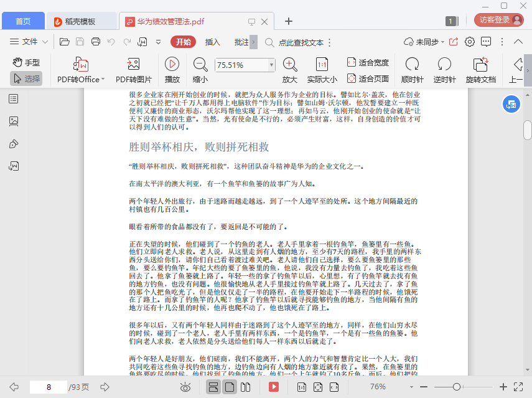Expand the 文件 menu chevron
The width and height of the screenshot is (532, 398).
coord(45,42)
